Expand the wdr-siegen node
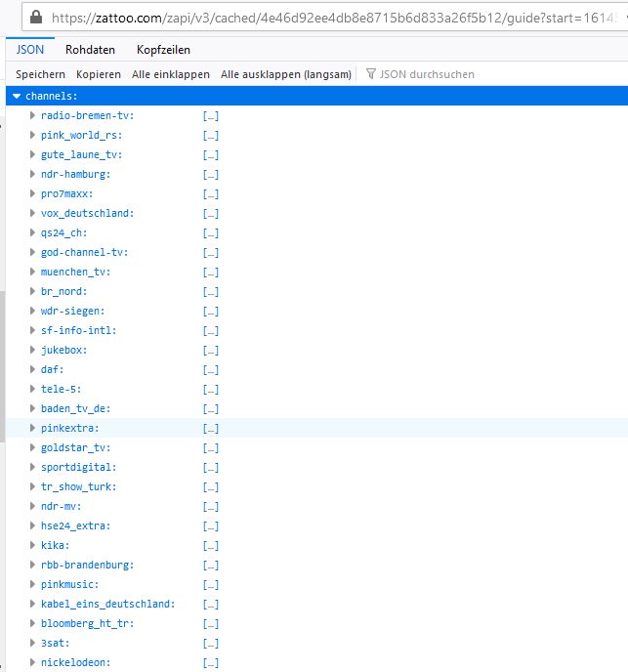The image size is (628, 672). click(32, 311)
